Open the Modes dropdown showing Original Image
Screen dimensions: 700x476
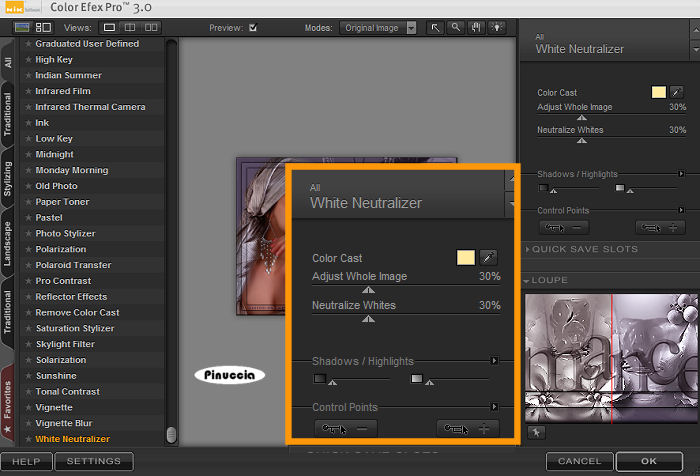click(x=378, y=28)
